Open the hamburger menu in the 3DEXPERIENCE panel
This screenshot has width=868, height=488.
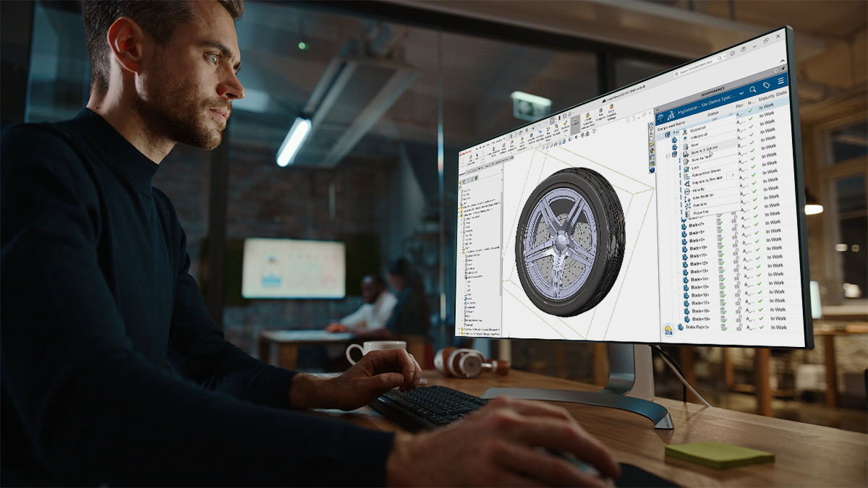click(x=780, y=82)
